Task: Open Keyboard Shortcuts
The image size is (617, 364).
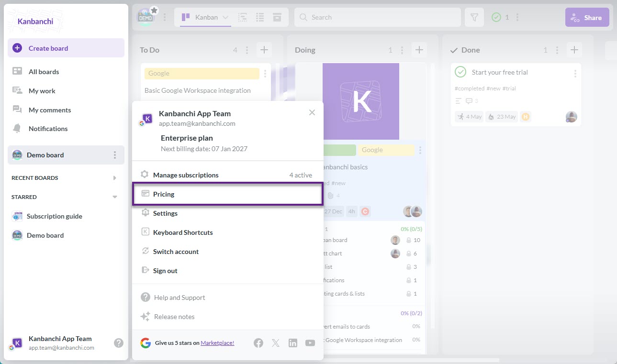Action: click(228, 232)
